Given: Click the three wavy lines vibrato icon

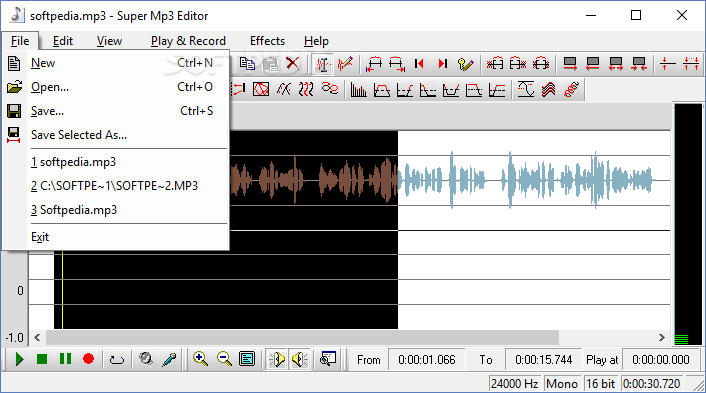Looking at the screenshot, I should 306,90.
